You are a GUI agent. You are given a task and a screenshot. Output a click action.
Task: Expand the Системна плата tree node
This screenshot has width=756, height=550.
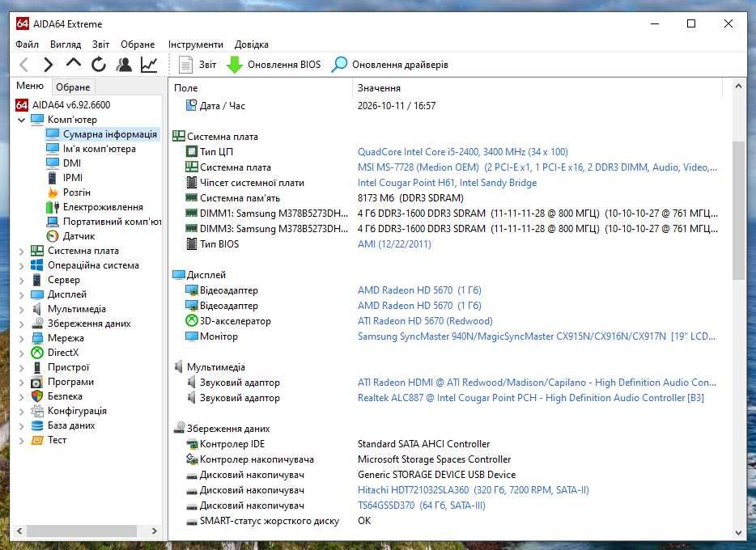point(21,251)
